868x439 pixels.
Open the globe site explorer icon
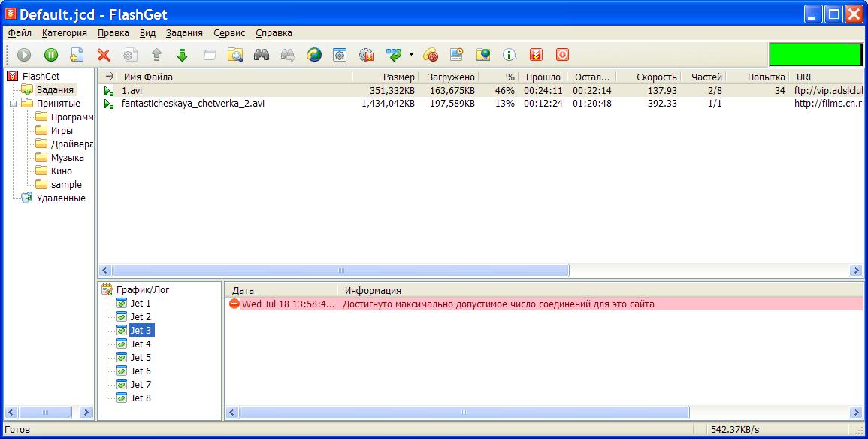(x=314, y=55)
